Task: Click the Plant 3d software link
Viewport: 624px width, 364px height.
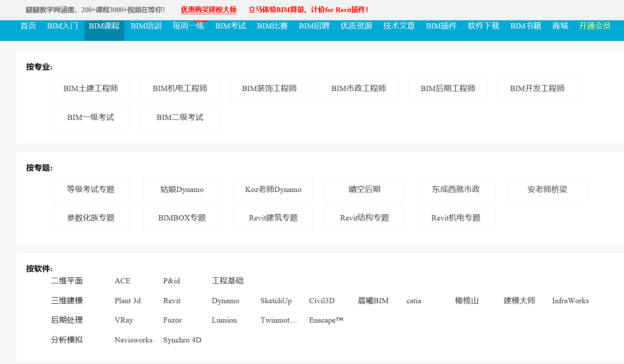Action: click(128, 301)
